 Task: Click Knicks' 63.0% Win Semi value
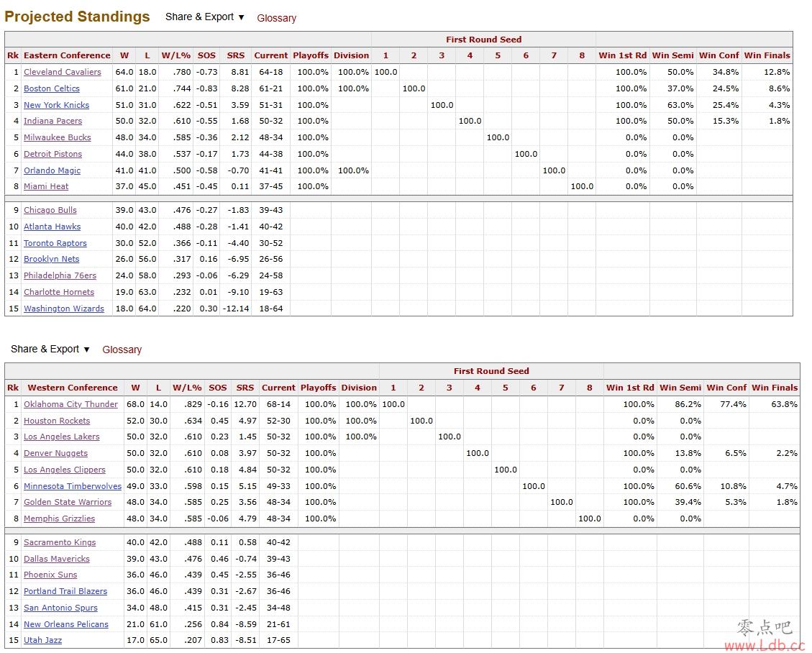(680, 105)
